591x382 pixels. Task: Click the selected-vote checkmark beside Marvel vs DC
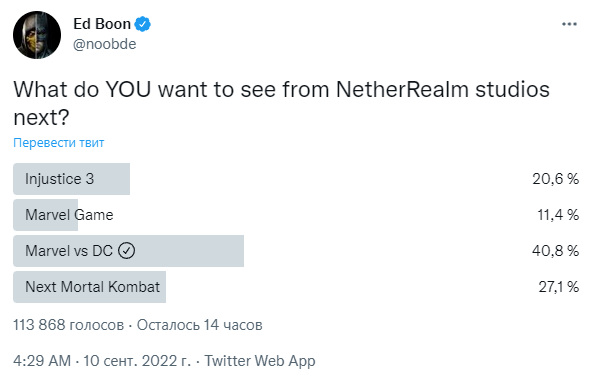point(127,251)
